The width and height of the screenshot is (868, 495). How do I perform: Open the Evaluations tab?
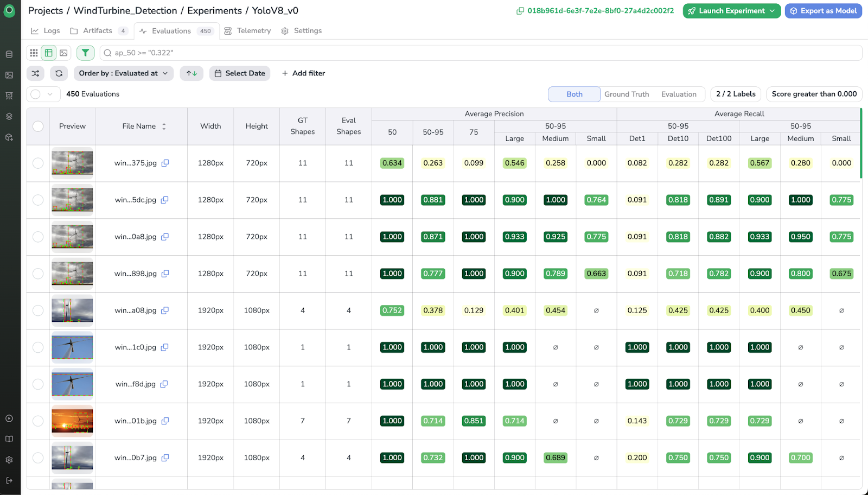[177, 31]
